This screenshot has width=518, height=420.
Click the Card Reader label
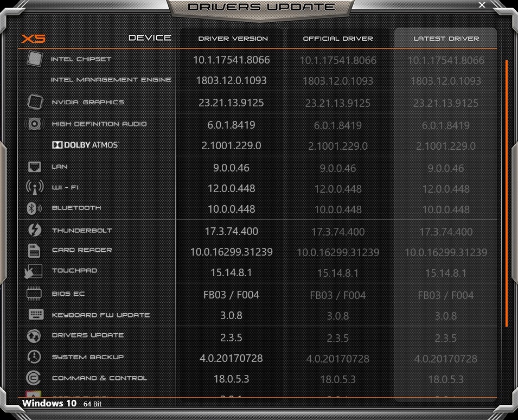click(x=82, y=250)
